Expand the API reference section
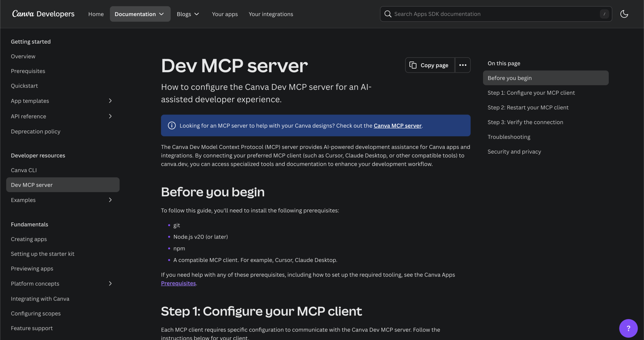Image resolution: width=644 pixels, height=340 pixels. (110, 116)
